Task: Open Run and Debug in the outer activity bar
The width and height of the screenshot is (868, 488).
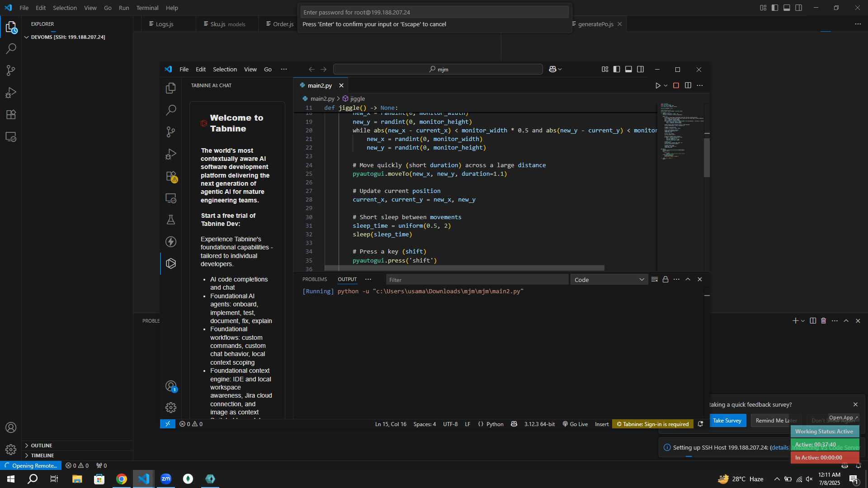Action: point(11,93)
